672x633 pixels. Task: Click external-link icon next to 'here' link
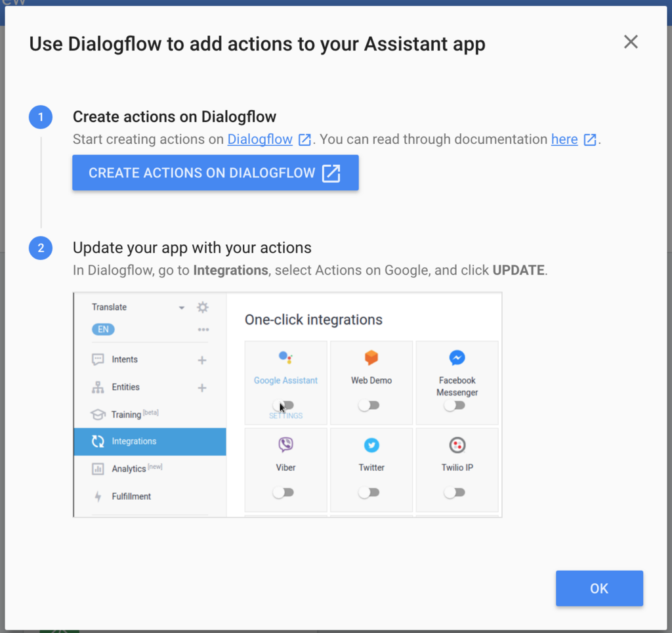(x=590, y=140)
